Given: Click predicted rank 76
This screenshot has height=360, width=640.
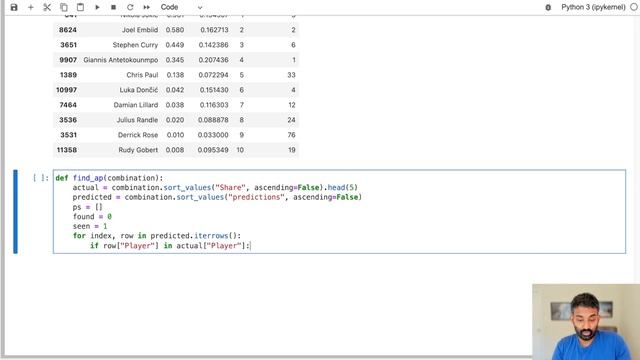Looking at the screenshot, I should 291,135.
